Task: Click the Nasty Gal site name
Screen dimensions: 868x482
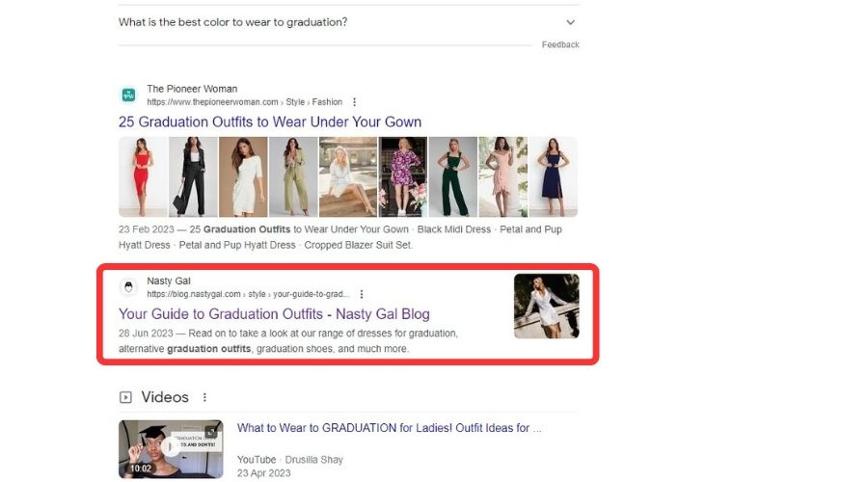Action: point(168,281)
